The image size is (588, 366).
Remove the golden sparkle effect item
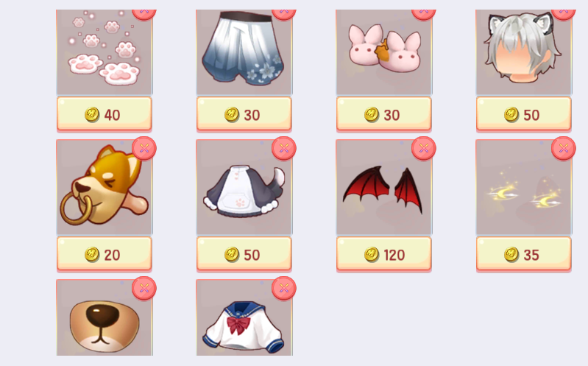point(564,148)
